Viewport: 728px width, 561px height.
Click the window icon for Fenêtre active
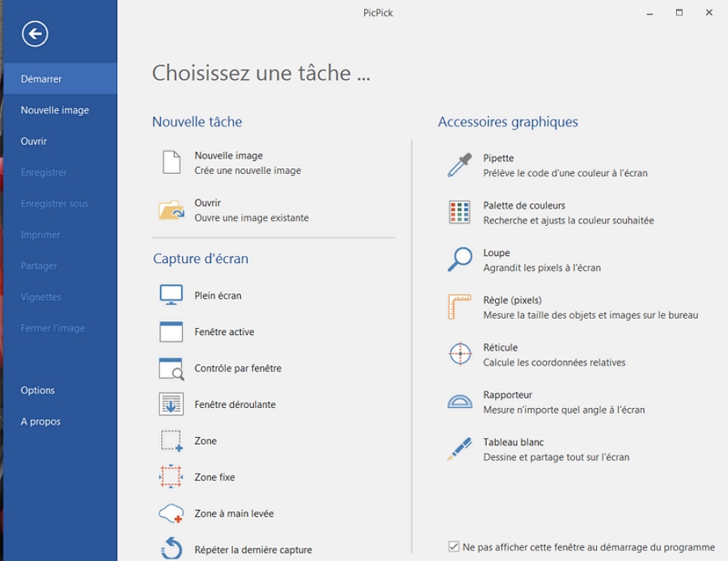(x=171, y=331)
